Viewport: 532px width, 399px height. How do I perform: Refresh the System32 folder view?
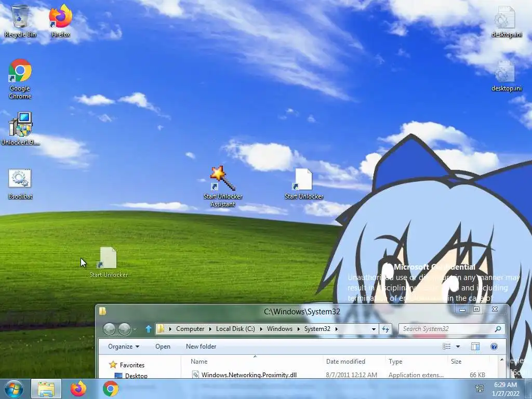pyautogui.click(x=385, y=329)
